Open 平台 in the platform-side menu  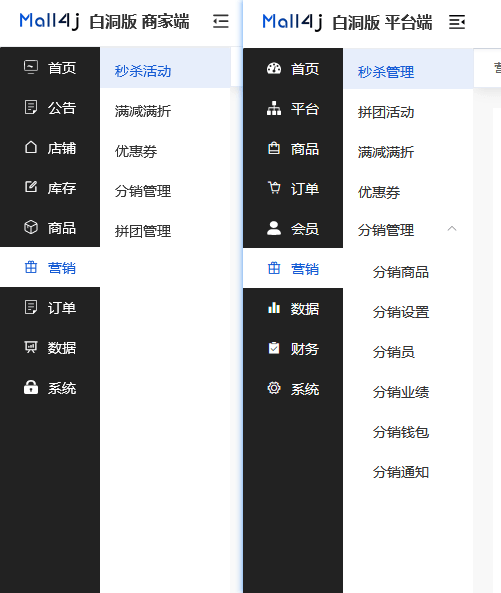coord(293,109)
